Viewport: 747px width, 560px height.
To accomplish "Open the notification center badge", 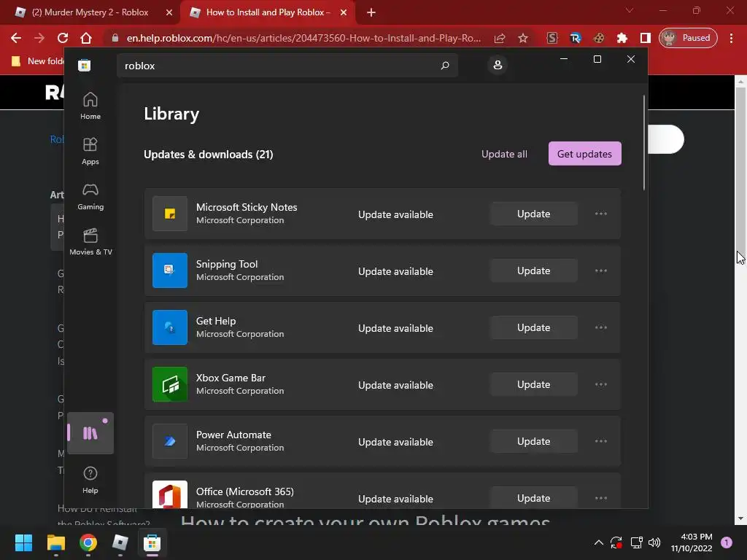I will tap(727, 542).
